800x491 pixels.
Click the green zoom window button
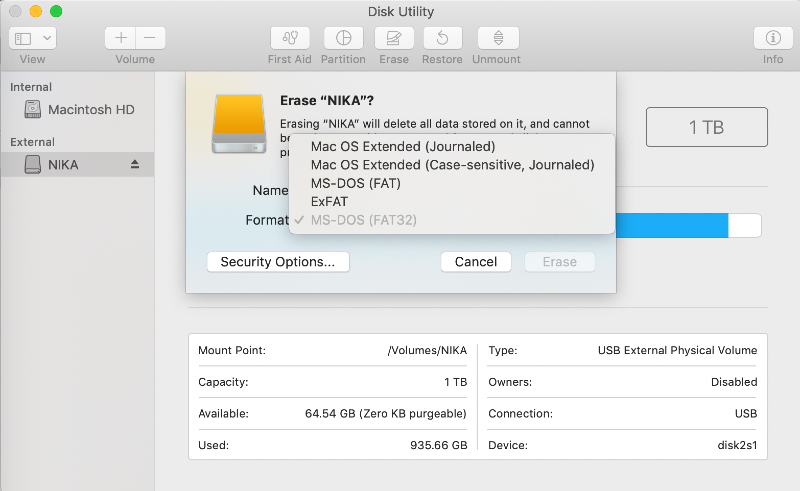click(x=56, y=11)
